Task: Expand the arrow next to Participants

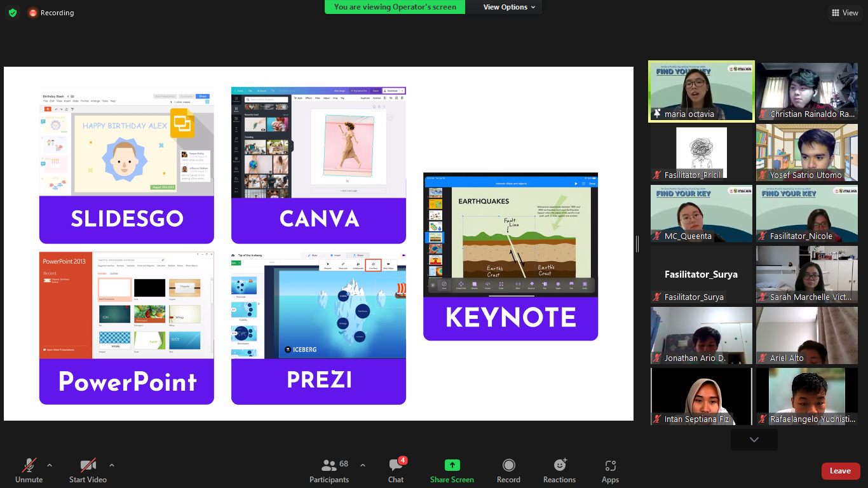Action: coord(363,464)
